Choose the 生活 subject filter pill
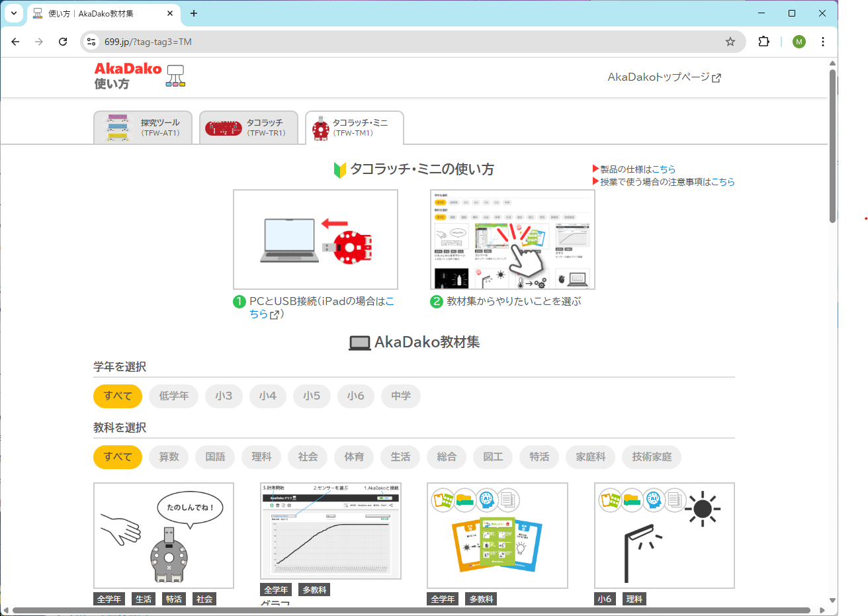The width and height of the screenshot is (868, 616). pyautogui.click(x=400, y=457)
